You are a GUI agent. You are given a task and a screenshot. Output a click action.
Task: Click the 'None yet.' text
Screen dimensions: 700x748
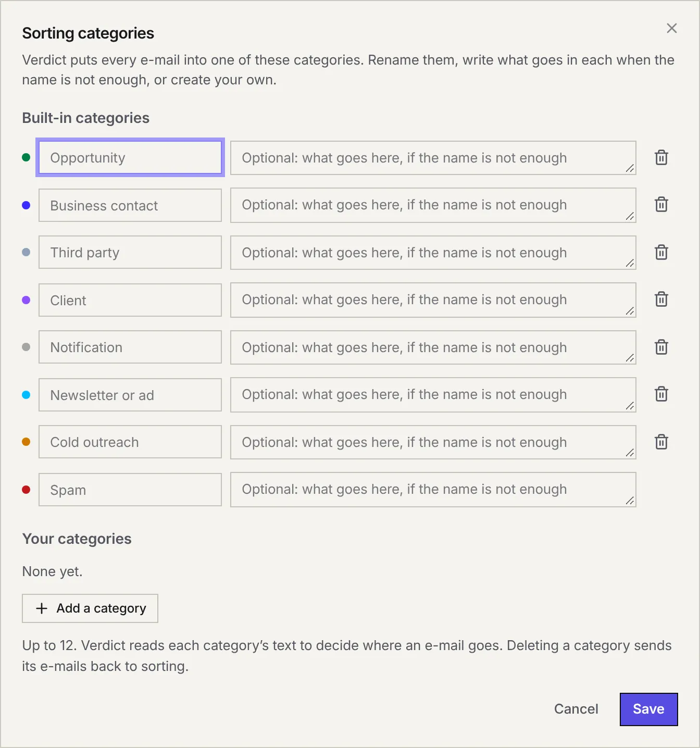[x=52, y=571]
